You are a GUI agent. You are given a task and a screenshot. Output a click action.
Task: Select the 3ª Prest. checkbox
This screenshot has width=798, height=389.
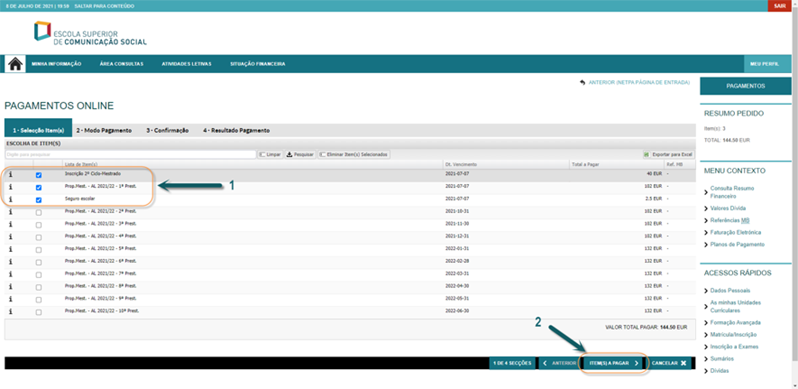click(39, 225)
